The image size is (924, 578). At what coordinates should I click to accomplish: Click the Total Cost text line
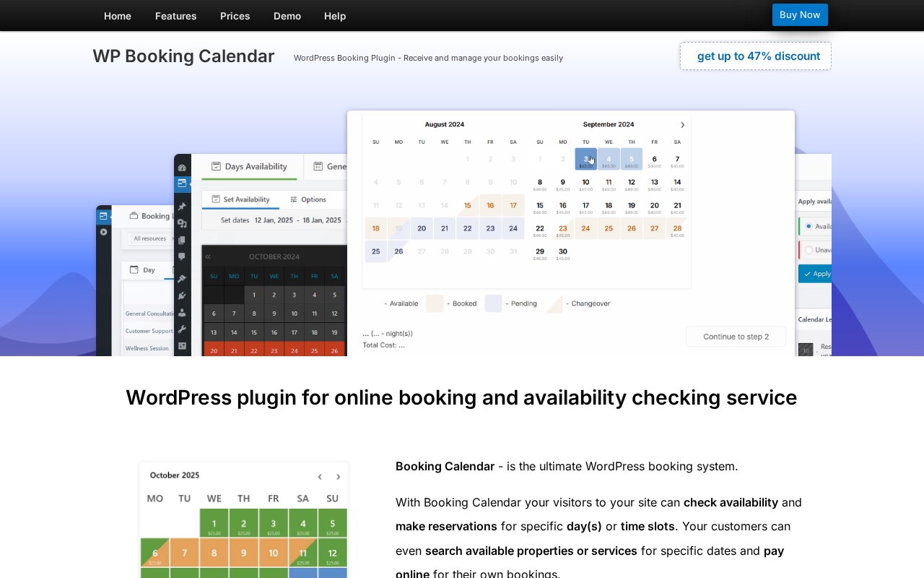383,345
